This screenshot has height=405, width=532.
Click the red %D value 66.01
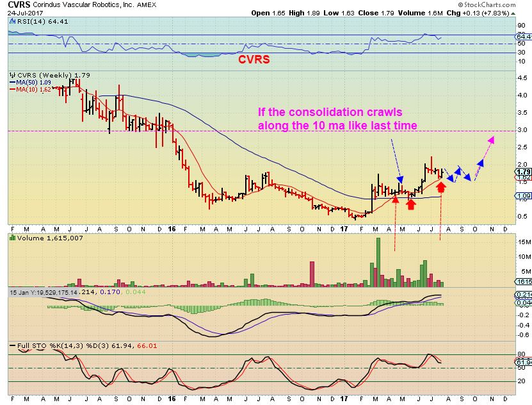click(x=147, y=346)
